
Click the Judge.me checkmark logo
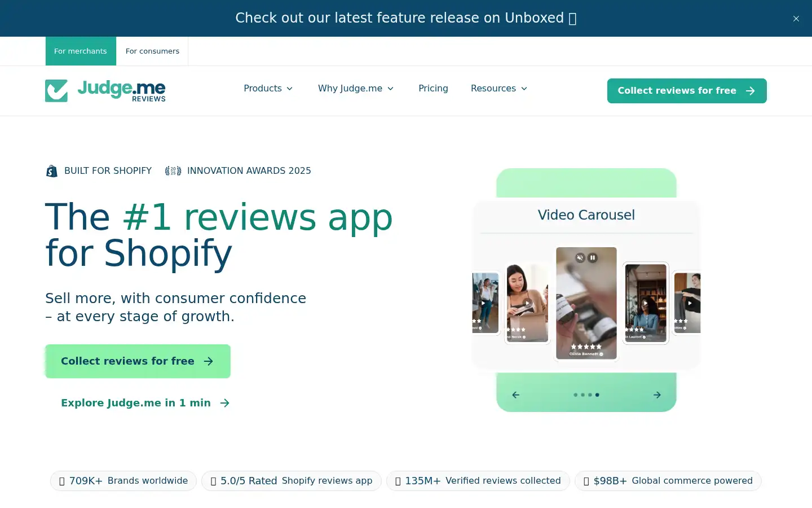pyautogui.click(x=56, y=90)
